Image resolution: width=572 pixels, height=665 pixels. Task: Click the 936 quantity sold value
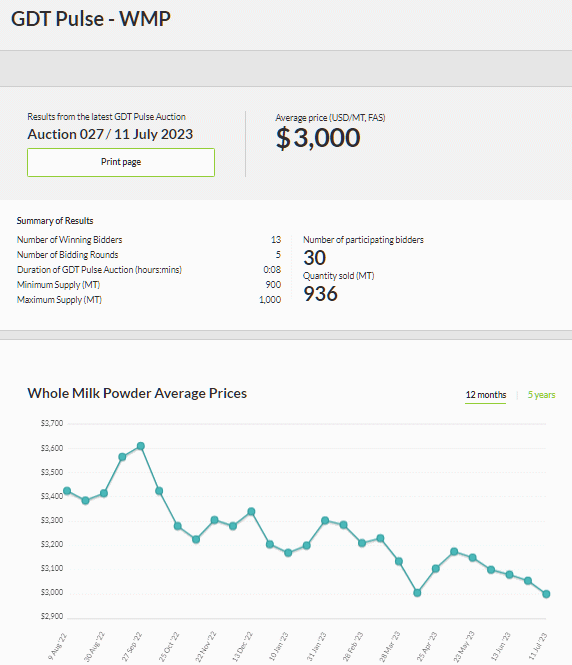(x=321, y=293)
